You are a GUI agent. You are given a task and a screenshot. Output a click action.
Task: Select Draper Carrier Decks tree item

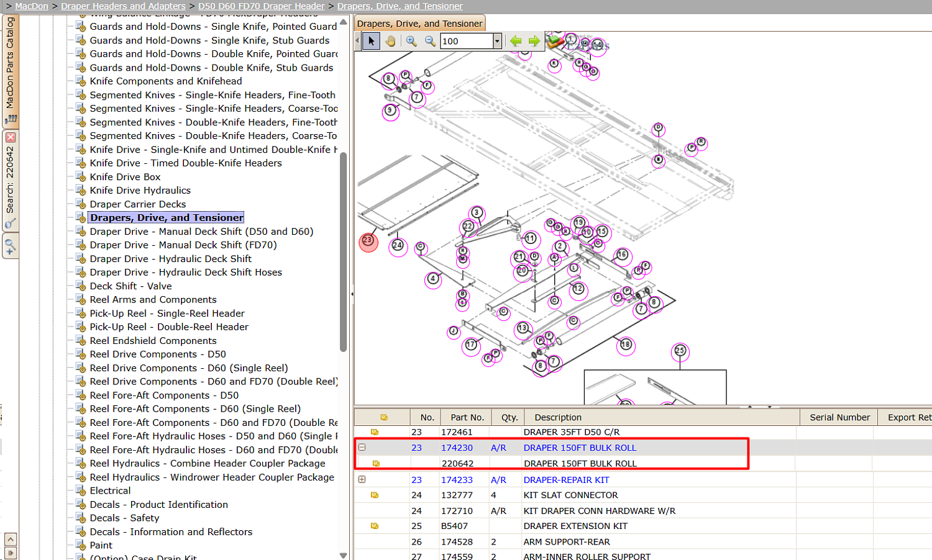138,204
